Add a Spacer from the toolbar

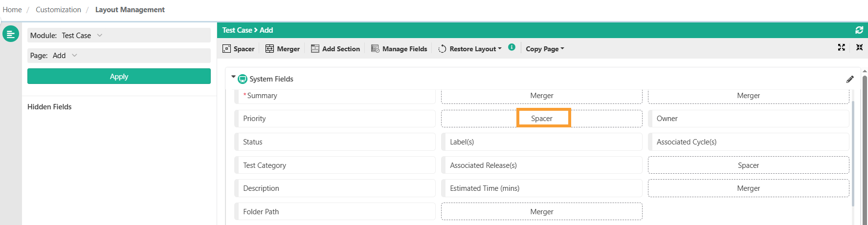[x=239, y=49]
